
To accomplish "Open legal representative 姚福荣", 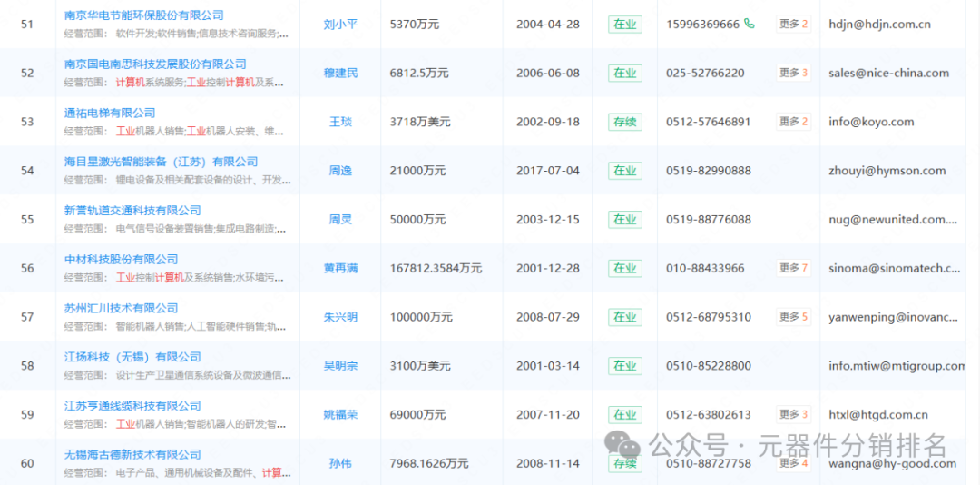I will click(340, 415).
